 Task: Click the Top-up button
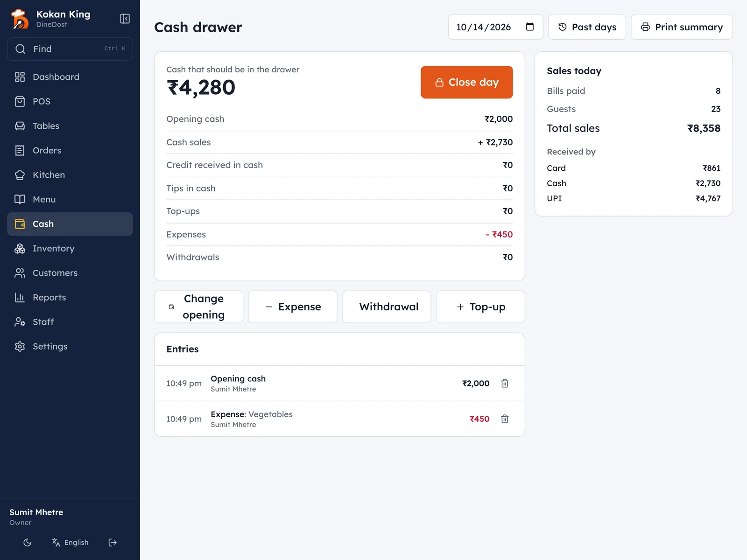tap(480, 307)
